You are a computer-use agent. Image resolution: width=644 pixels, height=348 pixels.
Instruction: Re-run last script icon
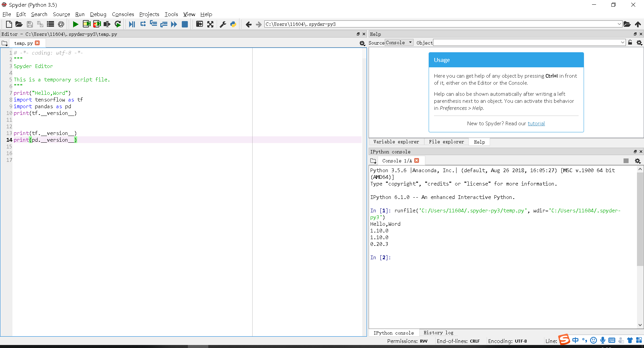tap(118, 24)
